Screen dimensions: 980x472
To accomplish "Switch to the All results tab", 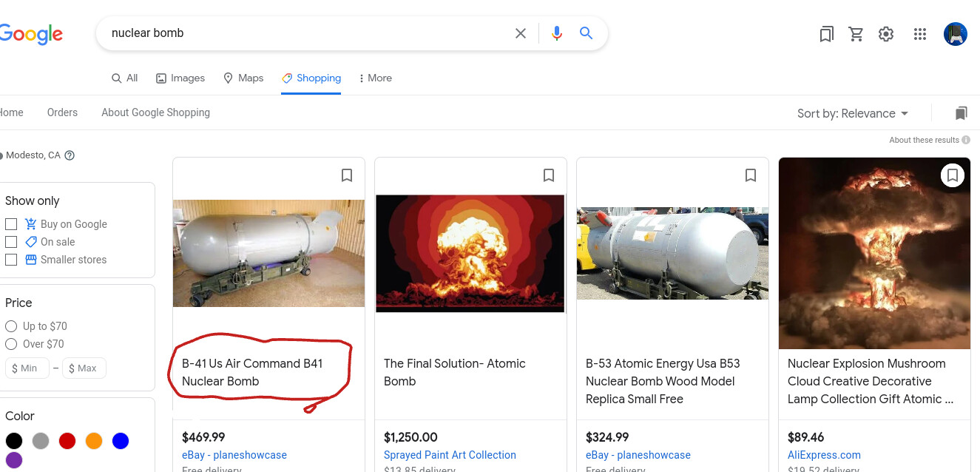I will coord(125,78).
